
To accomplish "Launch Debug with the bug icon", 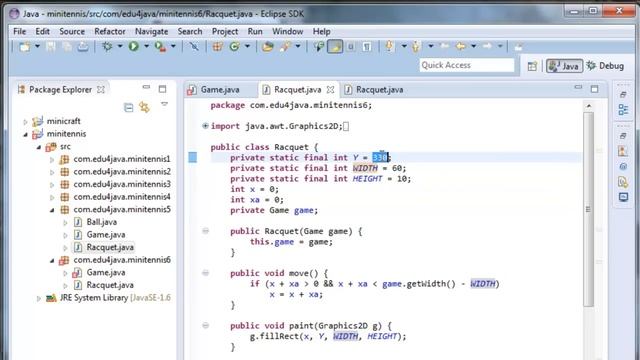I will (x=107, y=47).
